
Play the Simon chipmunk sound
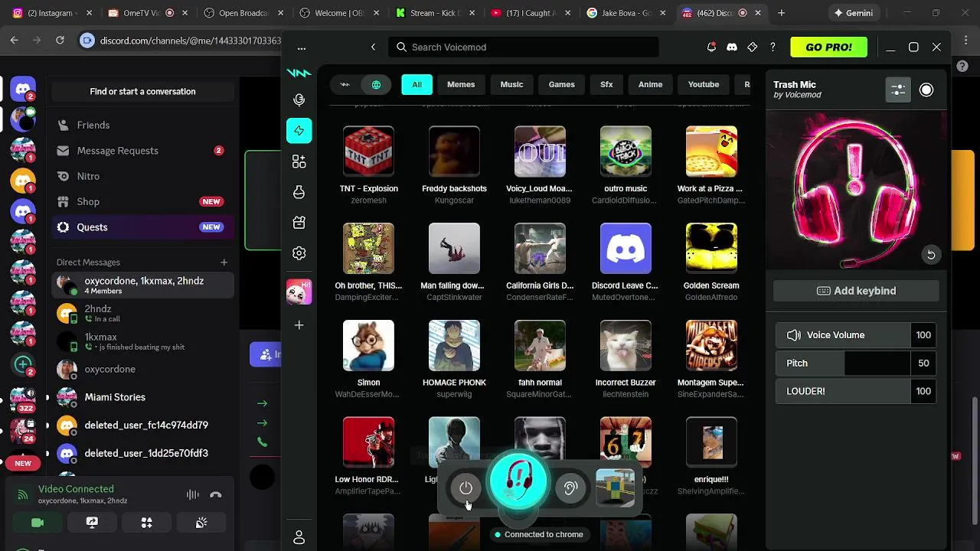tap(369, 346)
